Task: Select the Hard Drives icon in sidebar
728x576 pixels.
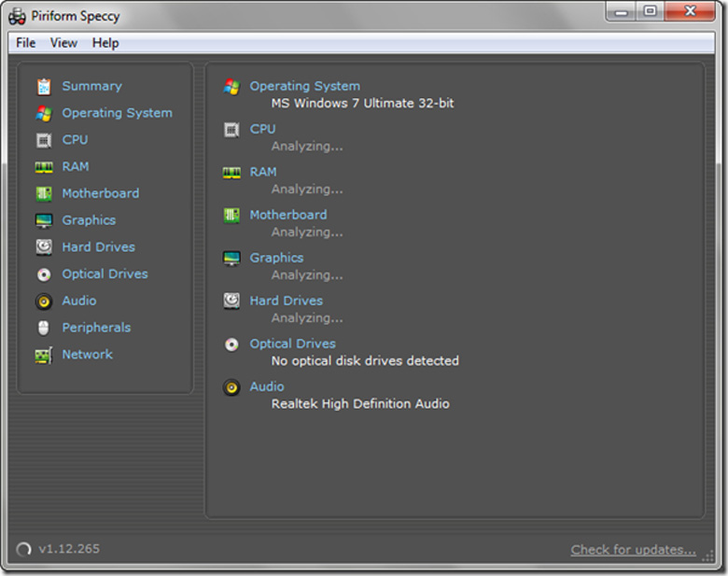Action: point(44,247)
